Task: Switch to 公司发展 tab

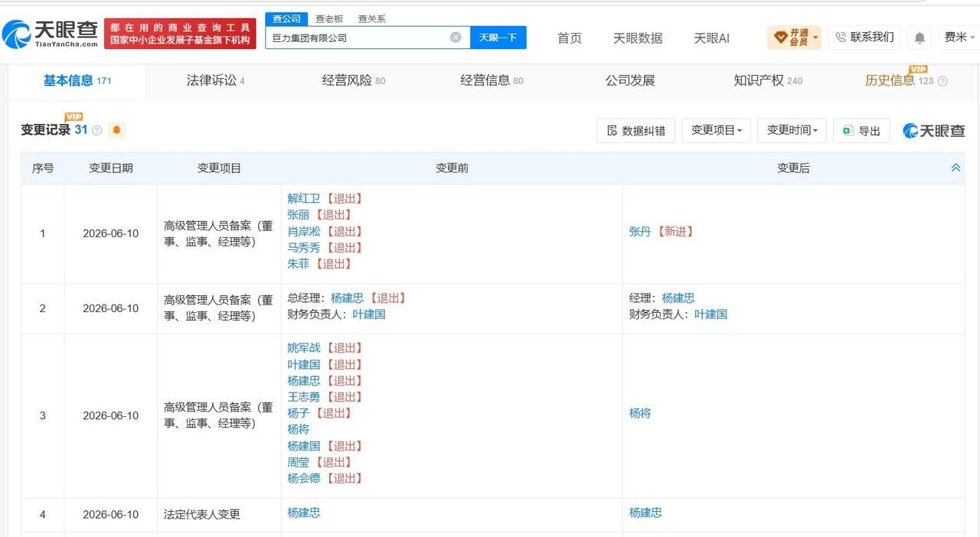Action: (x=630, y=80)
